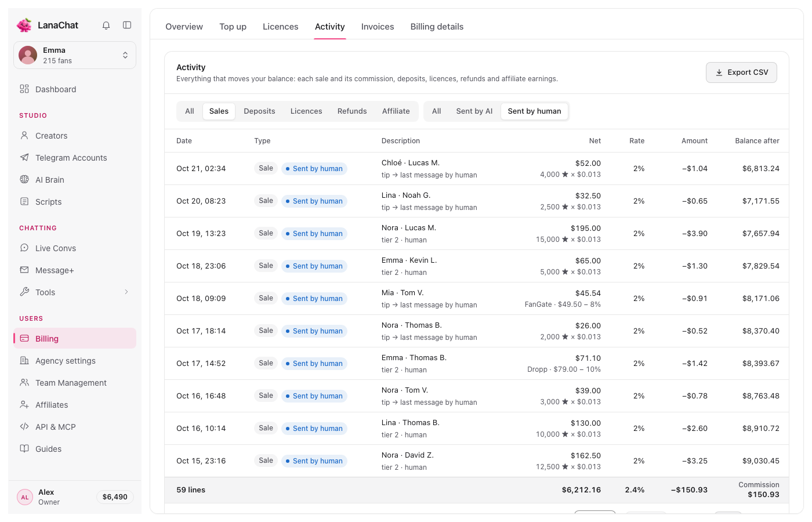The width and height of the screenshot is (812, 522).
Task: Click Alex's AL avatar badge
Action: (x=25, y=497)
